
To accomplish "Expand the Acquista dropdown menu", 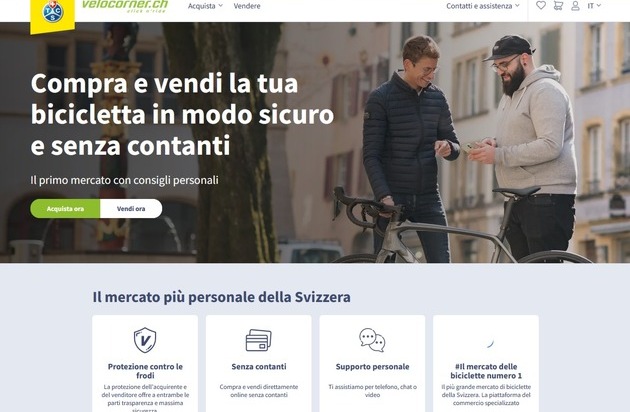I will tap(205, 6).
